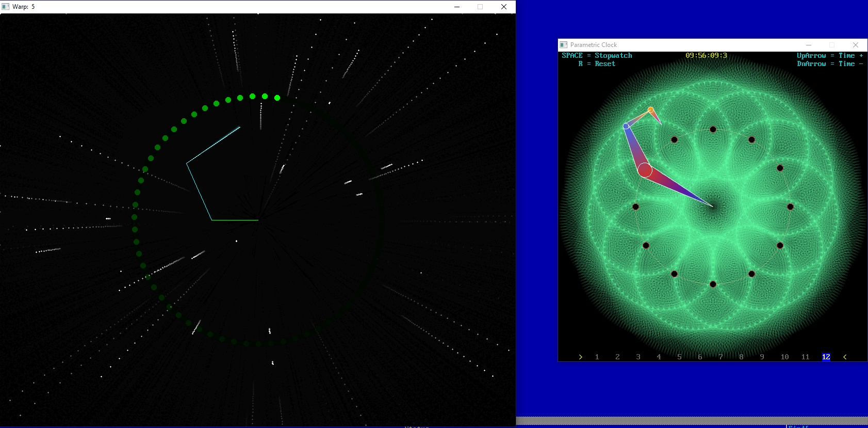Click the blue joint dot on clock hand

click(626, 126)
